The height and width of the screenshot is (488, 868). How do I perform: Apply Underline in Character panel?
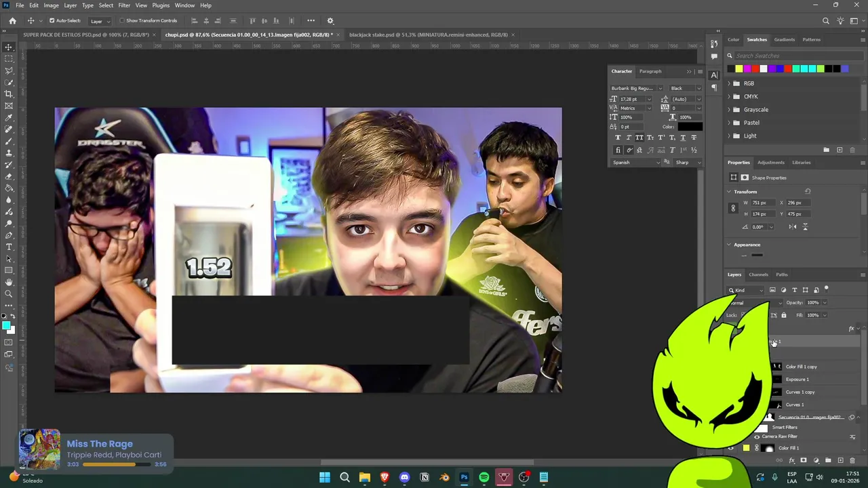click(683, 138)
